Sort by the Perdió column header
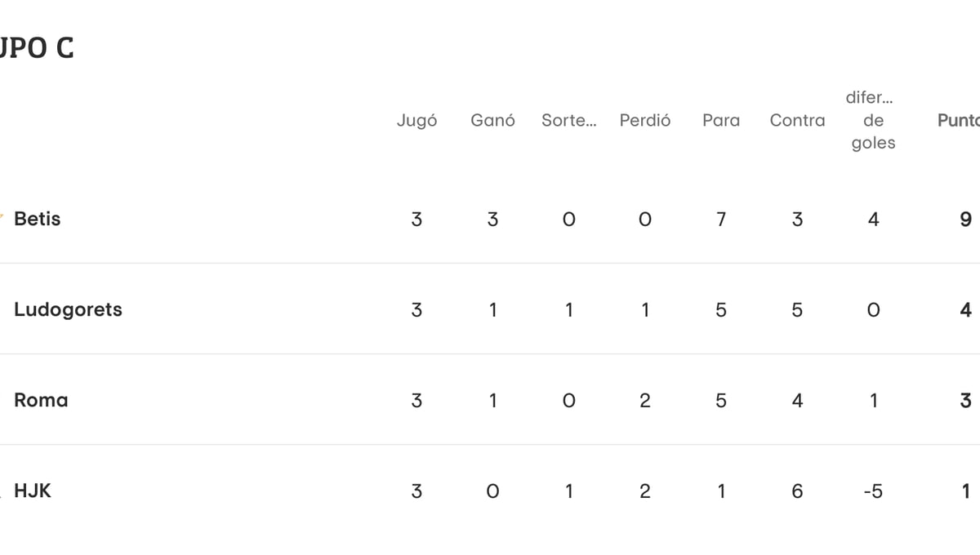 [644, 120]
